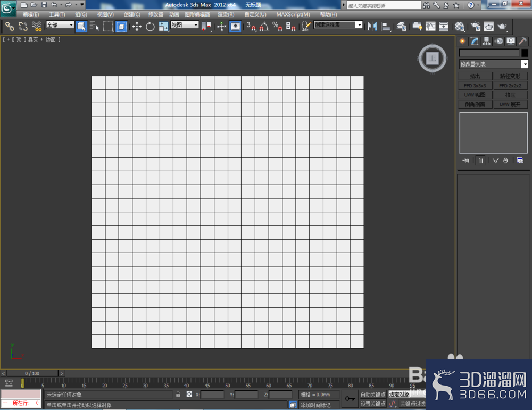Open the Schematic View icon
This screenshot has height=410, width=532.
(x=444, y=26)
